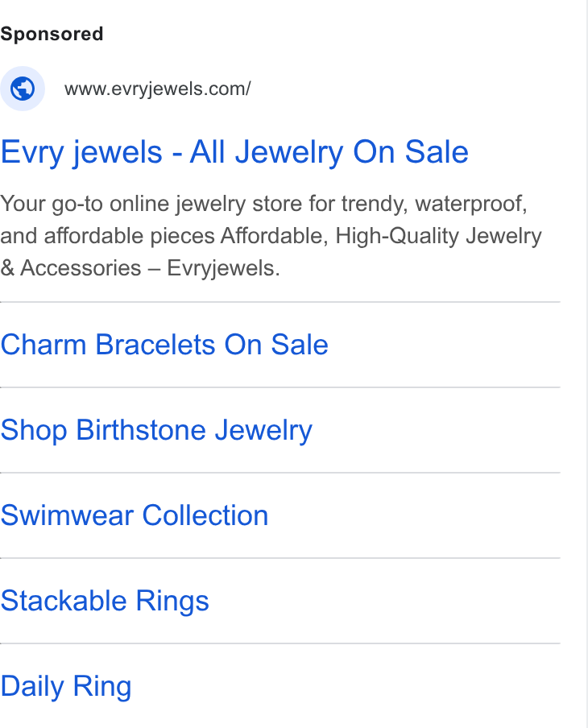Click the word Birthstone in the second sitelink
This screenshot has width=588, height=728.
[x=141, y=430]
